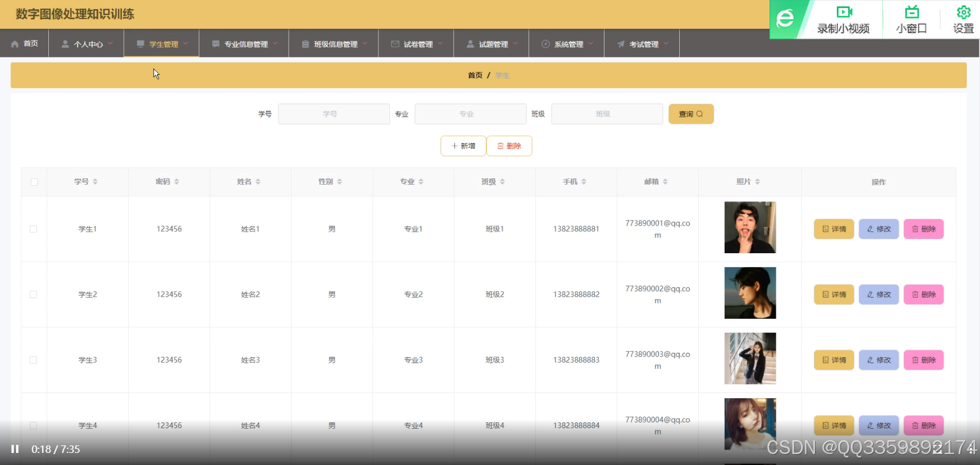Click the email 773890002@qq.com cell
This screenshot has width=980, height=465.
(657, 295)
